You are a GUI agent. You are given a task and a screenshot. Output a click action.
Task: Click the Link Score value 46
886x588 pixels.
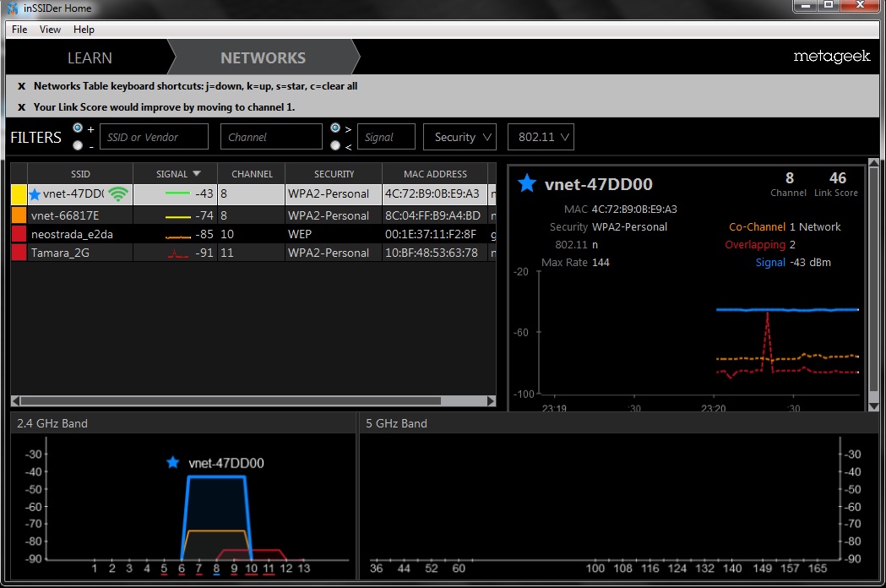(x=837, y=178)
